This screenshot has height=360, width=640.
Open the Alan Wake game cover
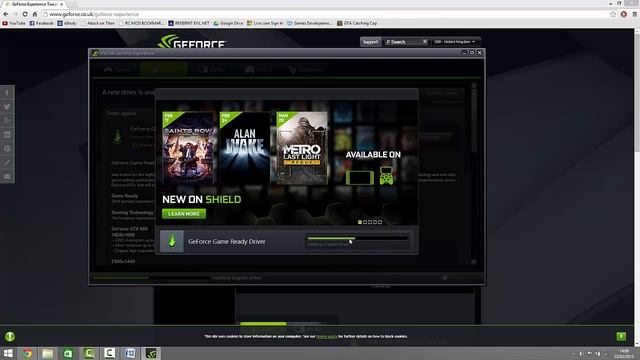point(244,148)
